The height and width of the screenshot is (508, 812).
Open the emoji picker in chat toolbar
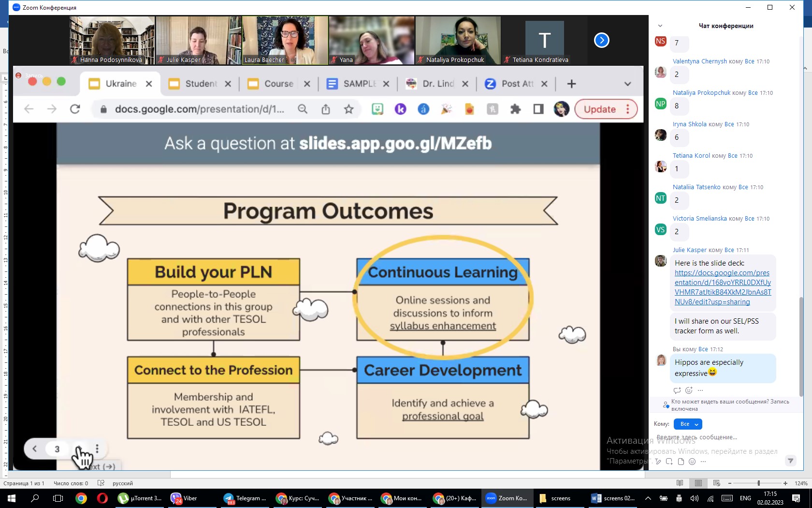pyautogui.click(x=692, y=462)
